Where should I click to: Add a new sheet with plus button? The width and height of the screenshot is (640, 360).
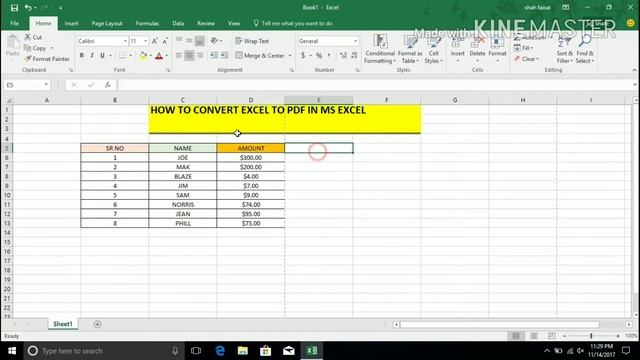click(x=97, y=324)
